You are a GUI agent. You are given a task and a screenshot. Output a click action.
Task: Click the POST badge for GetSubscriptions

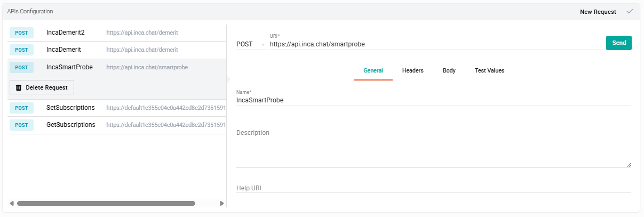point(21,125)
